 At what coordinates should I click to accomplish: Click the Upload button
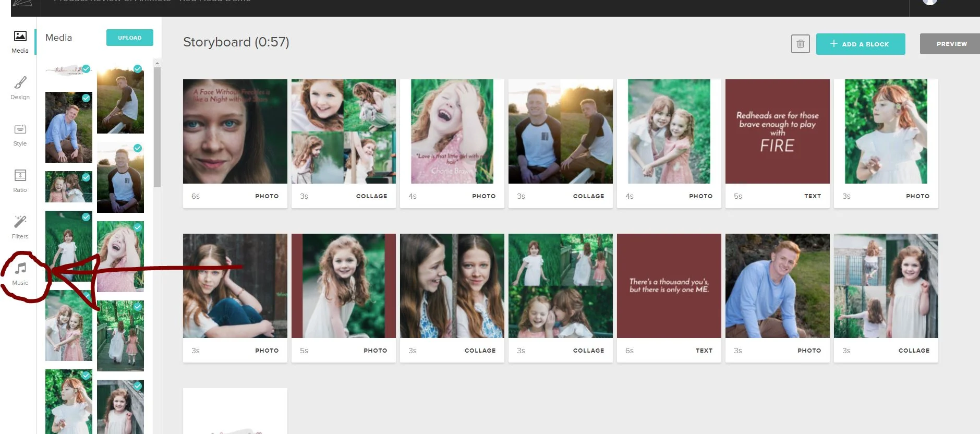(x=130, y=38)
